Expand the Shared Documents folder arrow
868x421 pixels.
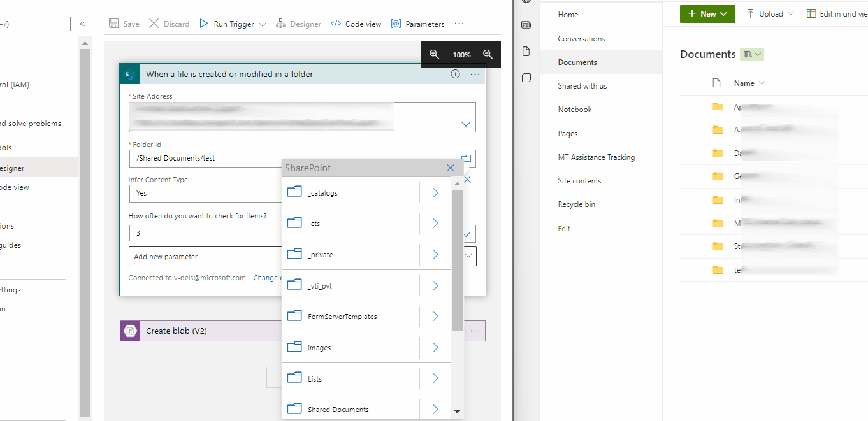(x=435, y=408)
